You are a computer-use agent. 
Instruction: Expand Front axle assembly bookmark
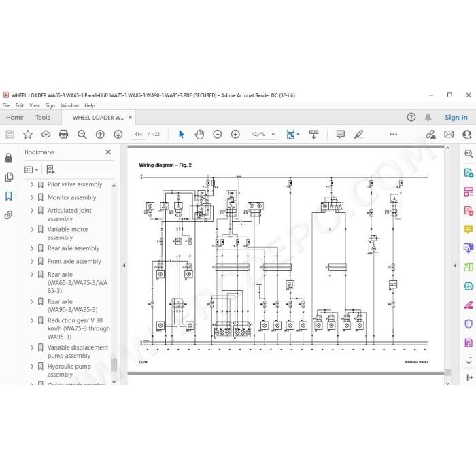coord(32,261)
